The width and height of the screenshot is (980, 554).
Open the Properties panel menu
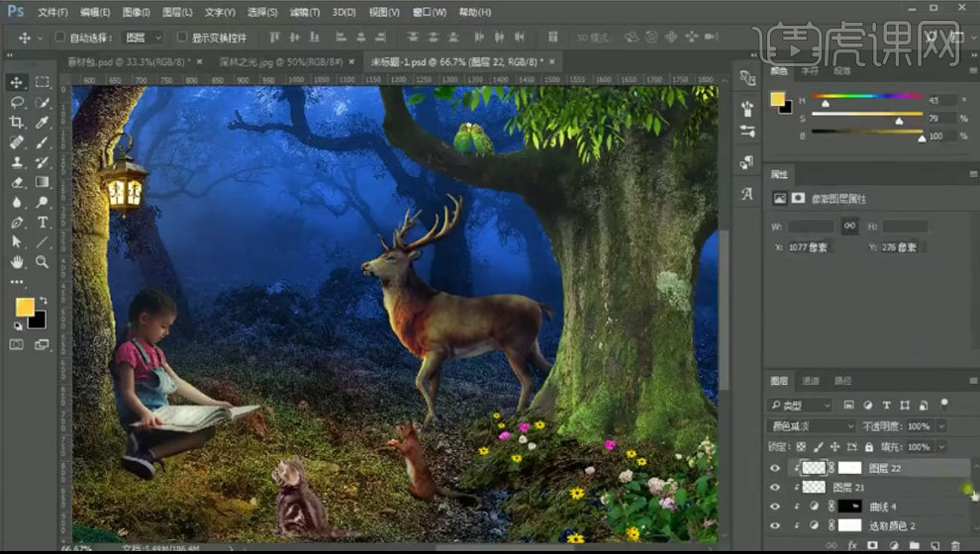pyautogui.click(x=973, y=174)
